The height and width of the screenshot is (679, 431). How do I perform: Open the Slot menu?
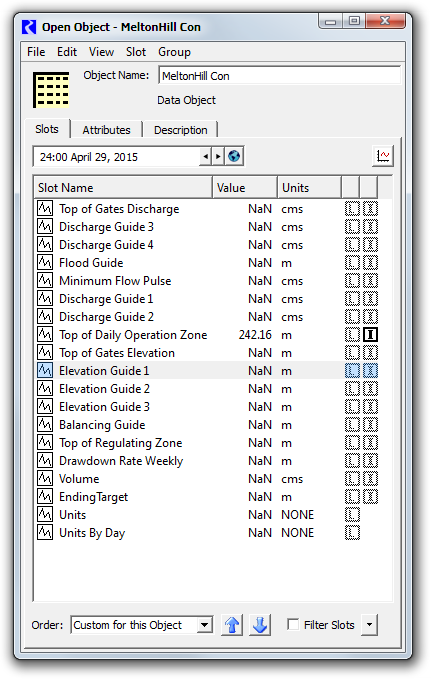136,52
